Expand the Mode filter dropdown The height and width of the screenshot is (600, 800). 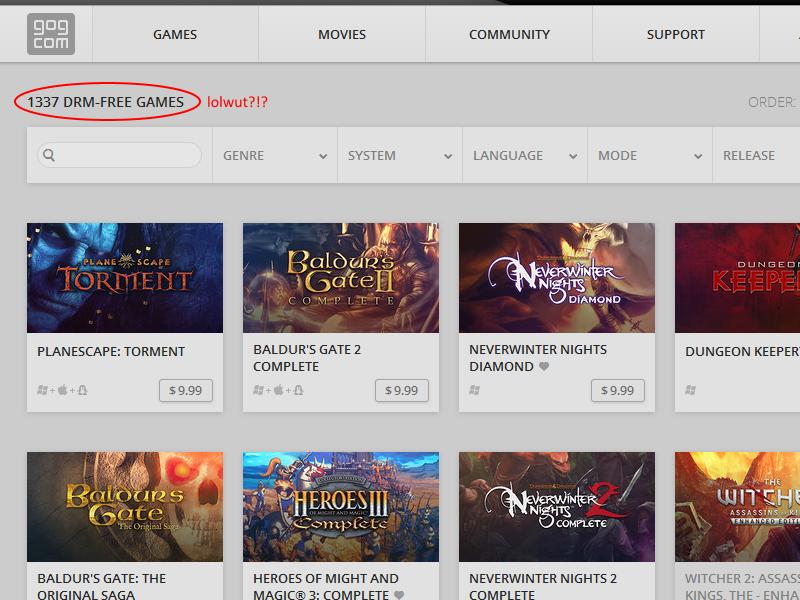(650, 155)
